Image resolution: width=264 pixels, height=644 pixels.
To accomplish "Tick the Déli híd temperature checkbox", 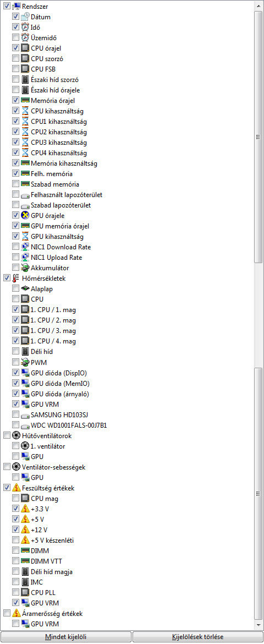I will 15,352.
